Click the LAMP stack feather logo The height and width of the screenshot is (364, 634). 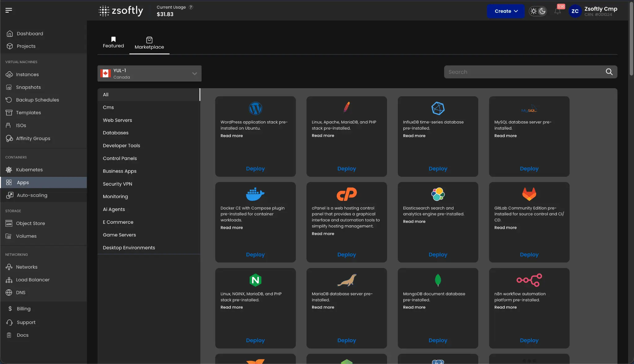click(347, 107)
